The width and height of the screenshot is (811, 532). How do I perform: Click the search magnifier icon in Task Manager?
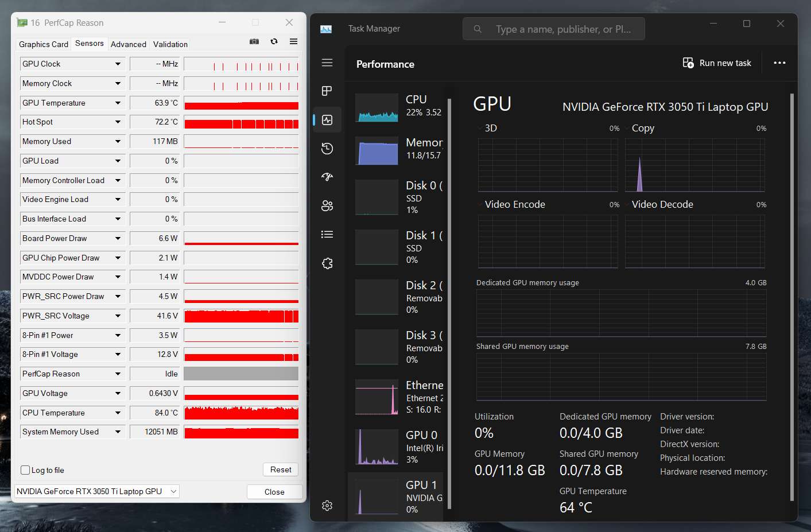[478, 29]
